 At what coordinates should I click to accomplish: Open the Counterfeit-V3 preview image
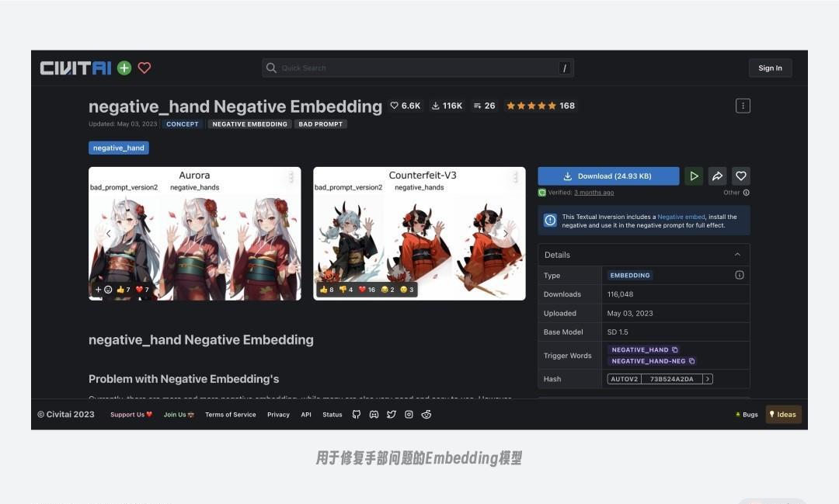point(419,233)
